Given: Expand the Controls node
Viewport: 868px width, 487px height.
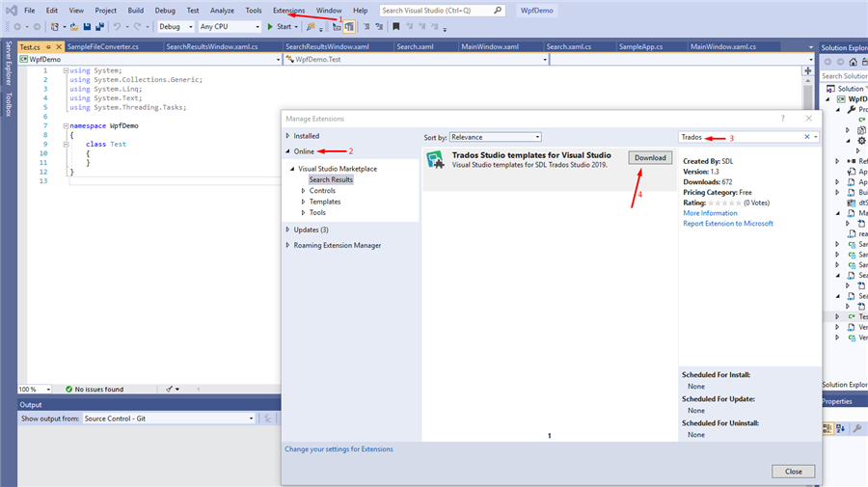Looking at the screenshot, I should pos(304,190).
